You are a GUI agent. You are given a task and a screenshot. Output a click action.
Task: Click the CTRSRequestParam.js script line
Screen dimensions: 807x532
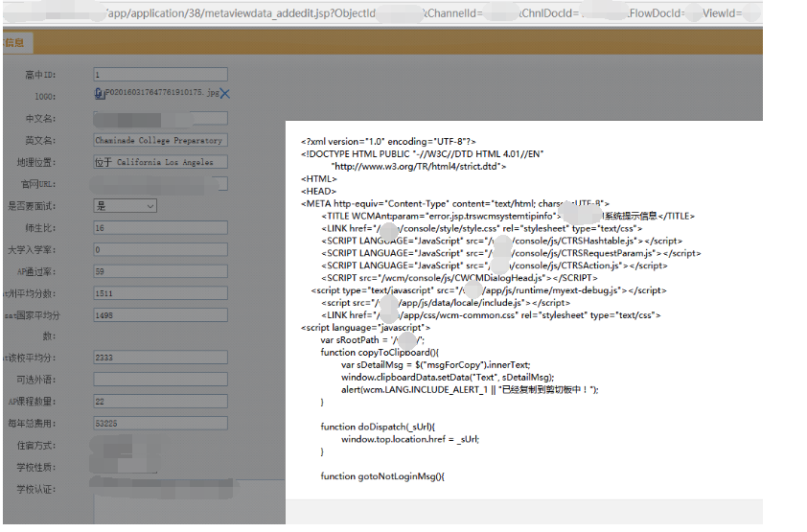tap(511, 253)
